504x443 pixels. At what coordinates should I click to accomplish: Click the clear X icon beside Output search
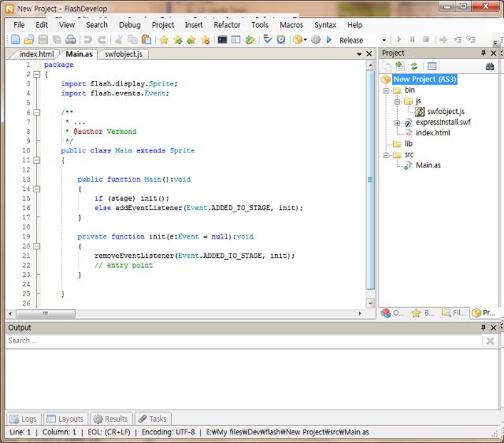[x=490, y=341]
